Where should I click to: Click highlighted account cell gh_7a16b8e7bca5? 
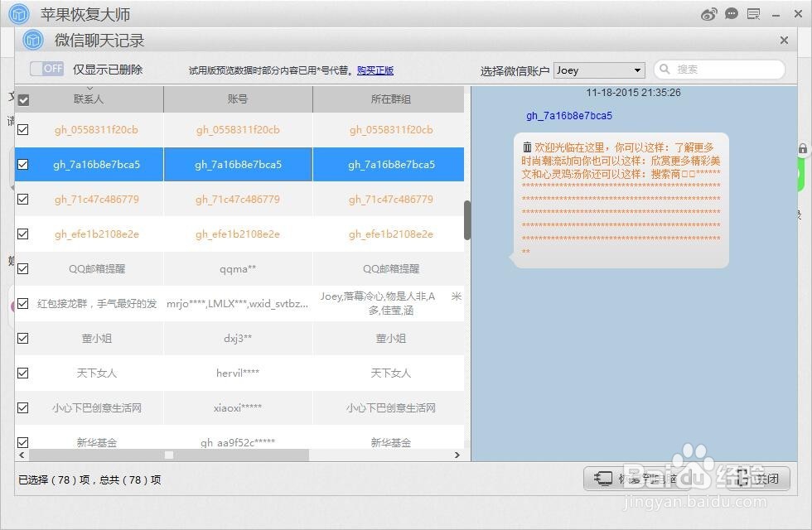pos(239,165)
